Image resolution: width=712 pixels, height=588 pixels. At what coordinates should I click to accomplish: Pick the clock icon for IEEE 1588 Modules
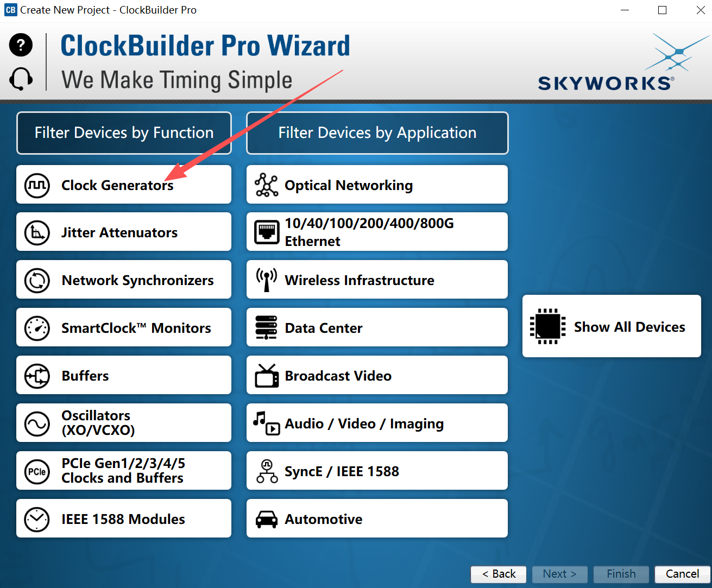pos(37,519)
